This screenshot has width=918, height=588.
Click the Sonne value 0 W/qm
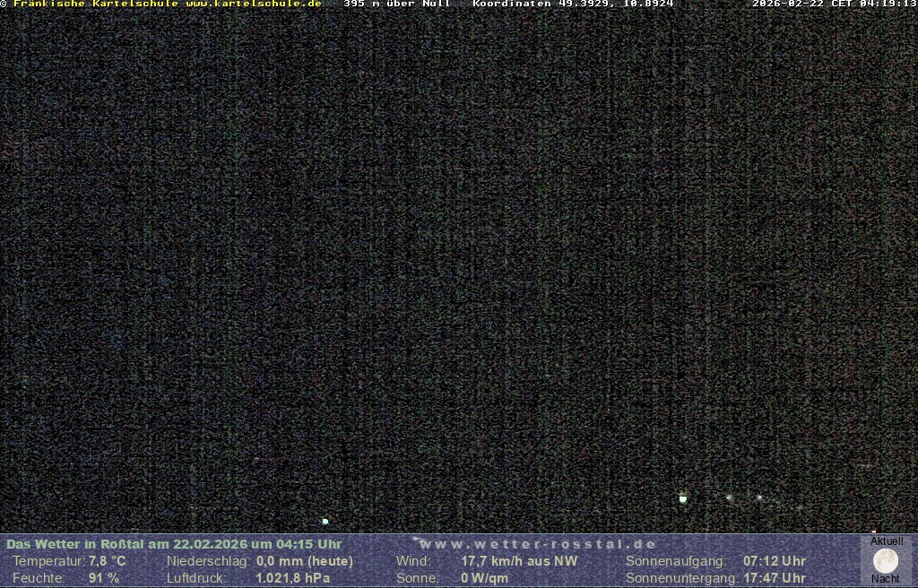point(484,578)
